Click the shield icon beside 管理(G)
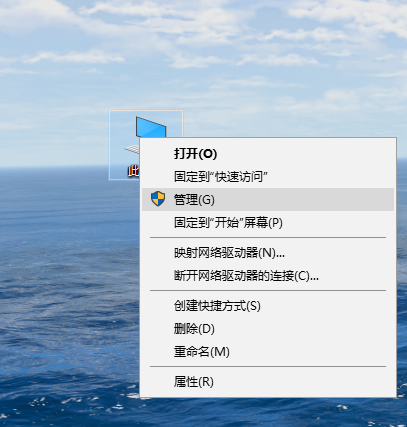This screenshot has height=427, width=407. click(158, 199)
